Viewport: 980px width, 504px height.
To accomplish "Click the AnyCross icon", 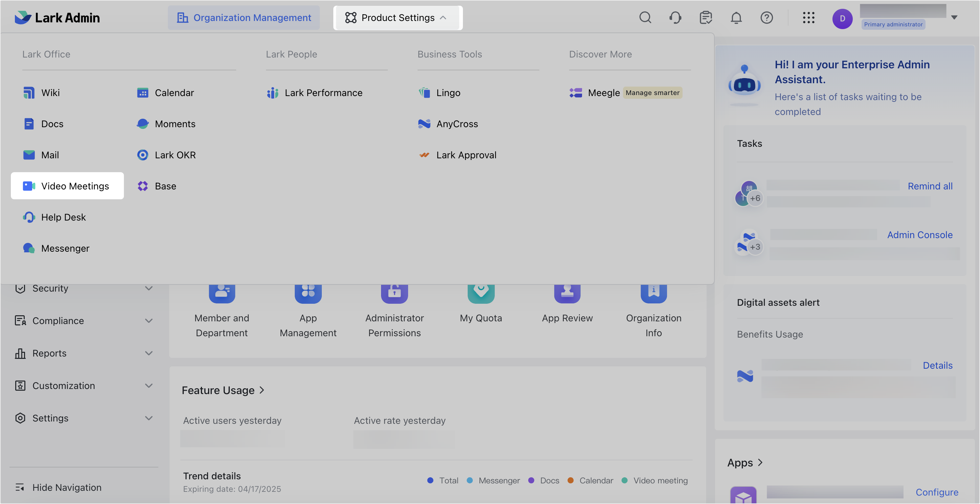I will (x=424, y=123).
